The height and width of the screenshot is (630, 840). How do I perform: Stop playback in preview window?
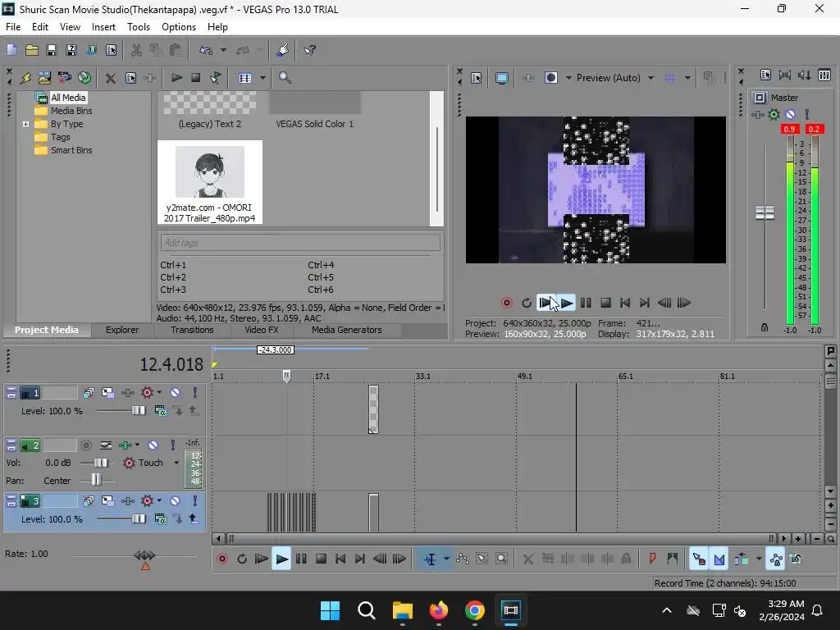[605, 304]
